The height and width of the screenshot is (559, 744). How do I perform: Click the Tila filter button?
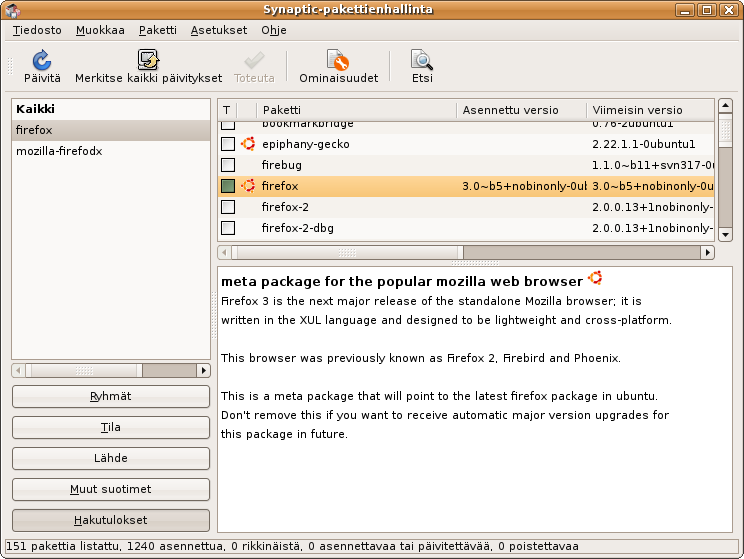tap(111, 427)
